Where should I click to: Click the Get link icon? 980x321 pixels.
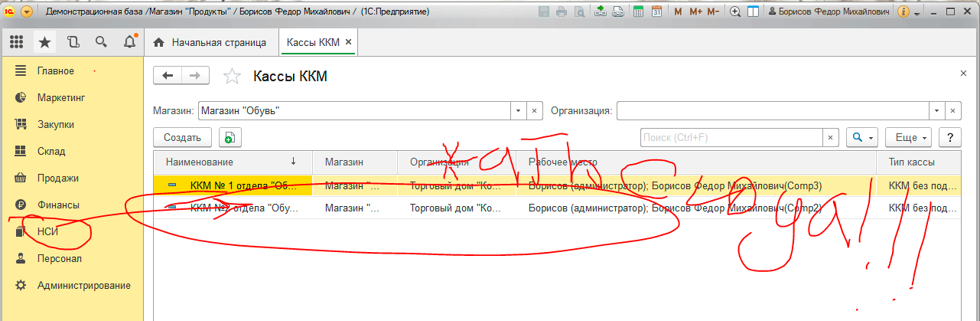click(x=601, y=11)
